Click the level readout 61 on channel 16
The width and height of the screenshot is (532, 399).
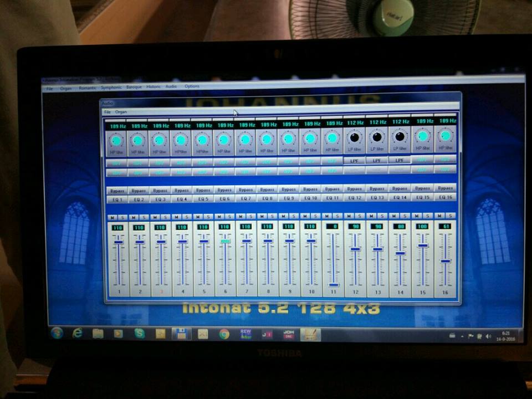click(x=445, y=226)
